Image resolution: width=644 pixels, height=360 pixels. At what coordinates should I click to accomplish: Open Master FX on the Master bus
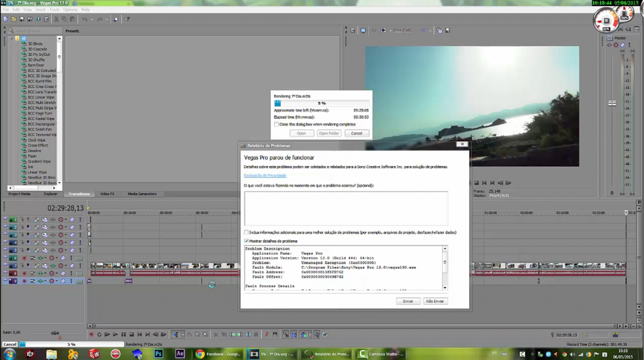point(610,45)
